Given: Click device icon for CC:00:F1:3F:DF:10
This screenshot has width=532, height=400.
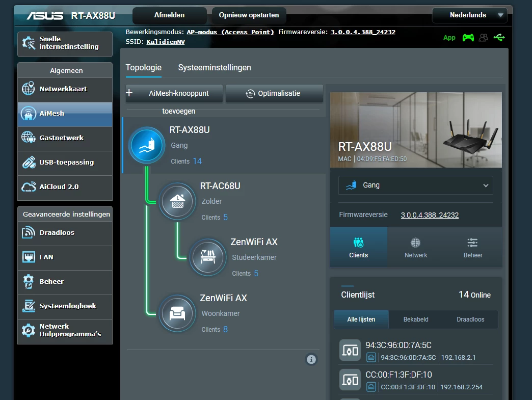Looking at the screenshot, I should [350, 380].
